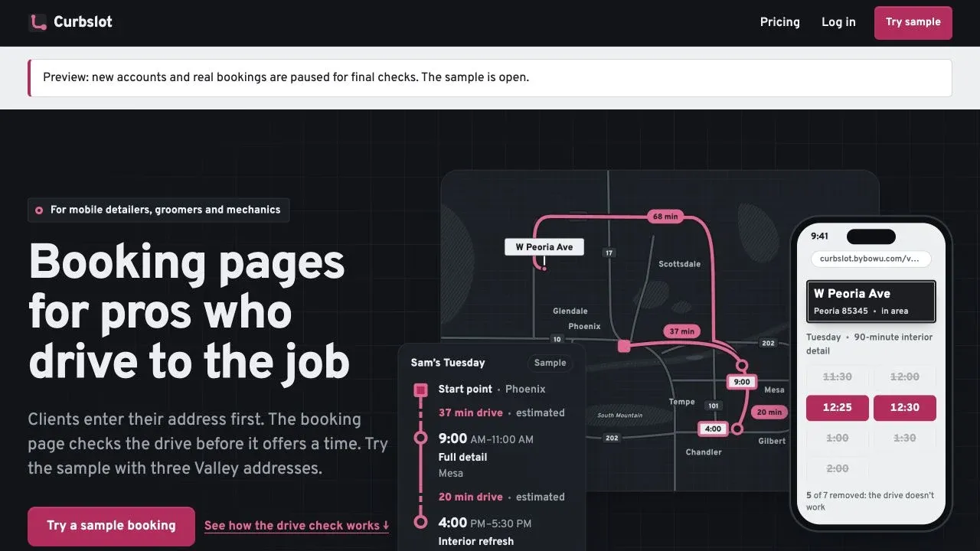The width and height of the screenshot is (980, 551).
Task: Click the preview notice banner
Action: point(490,77)
